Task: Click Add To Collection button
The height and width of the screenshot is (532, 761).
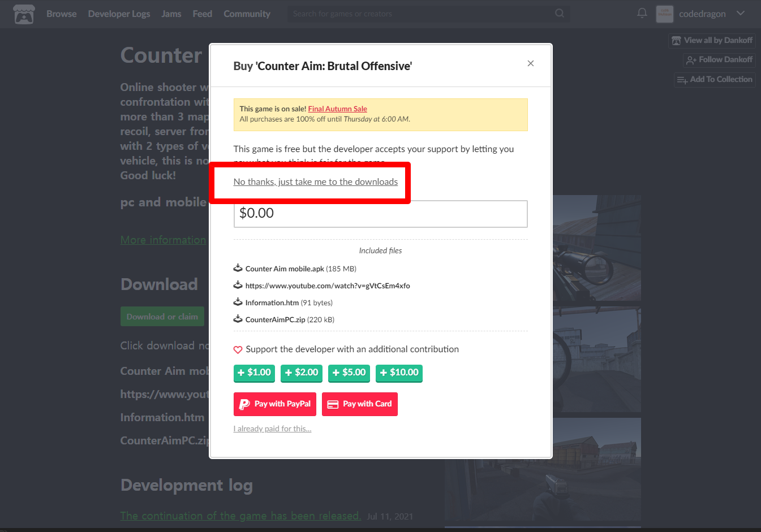Action: [x=715, y=79]
